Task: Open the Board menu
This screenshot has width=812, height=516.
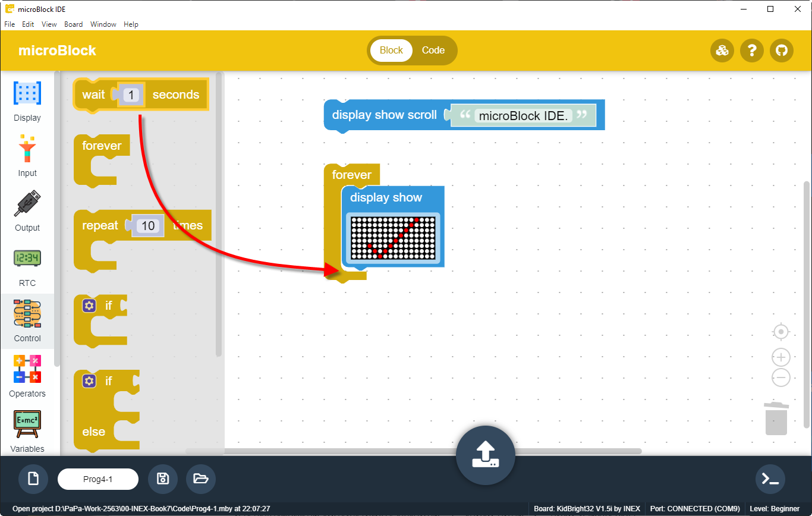Action: [x=74, y=24]
